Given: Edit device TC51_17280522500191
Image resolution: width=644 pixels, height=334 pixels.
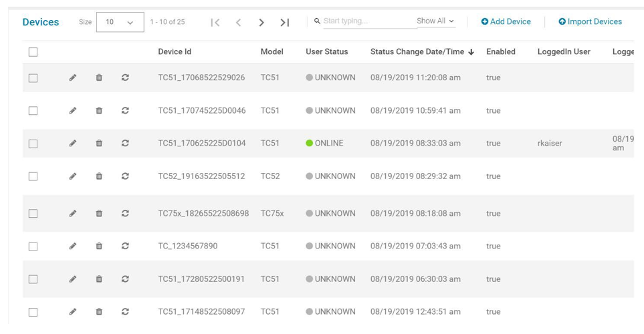Looking at the screenshot, I should (x=73, y=279).
